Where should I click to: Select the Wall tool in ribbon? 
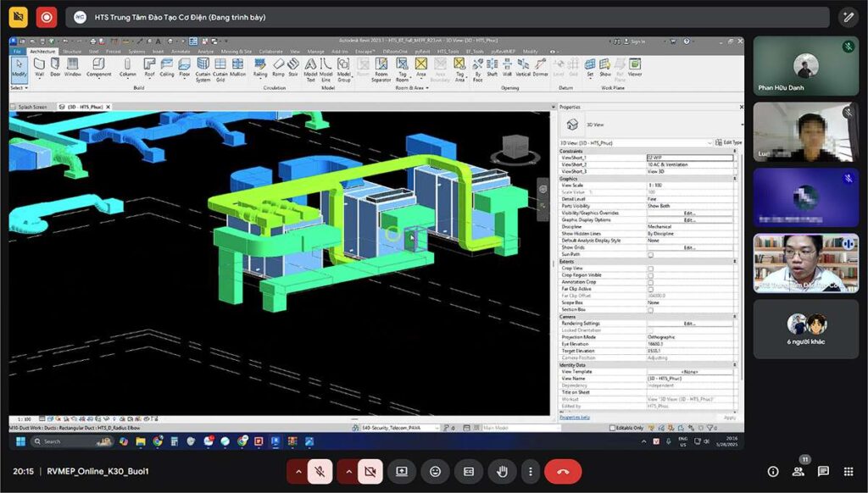coord(39,67)
